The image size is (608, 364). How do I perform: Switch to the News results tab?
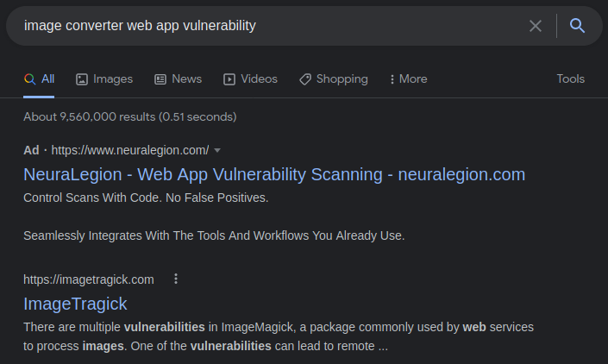(x=178, y=79)
